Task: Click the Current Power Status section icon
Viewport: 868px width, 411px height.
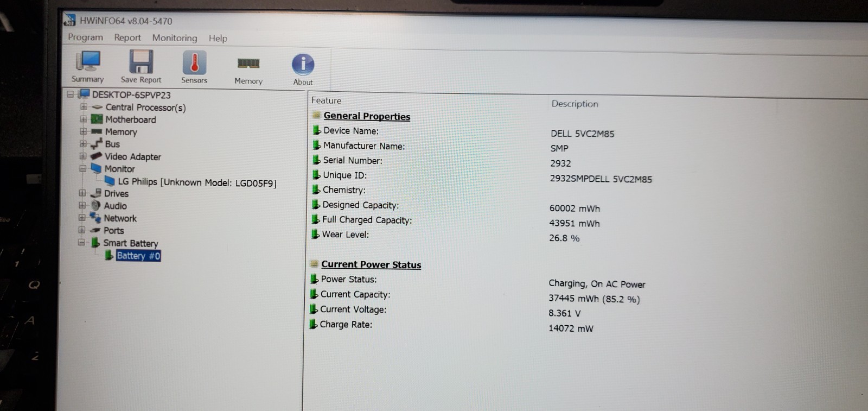Action: [x=314, y=264]
